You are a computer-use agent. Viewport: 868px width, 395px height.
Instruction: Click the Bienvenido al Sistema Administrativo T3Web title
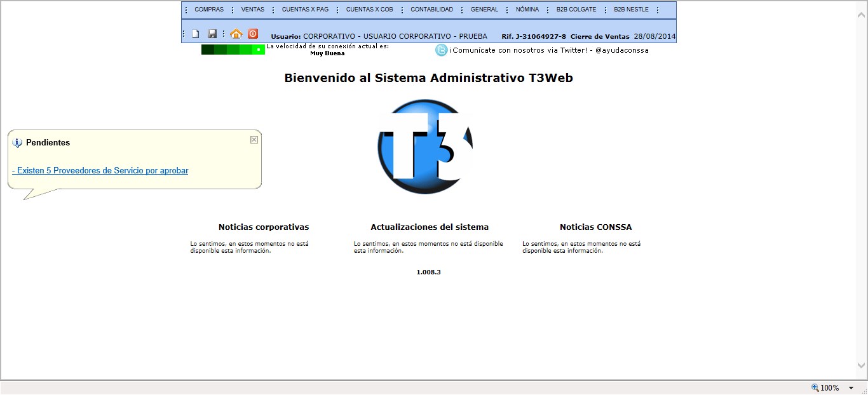coord(428,78)
